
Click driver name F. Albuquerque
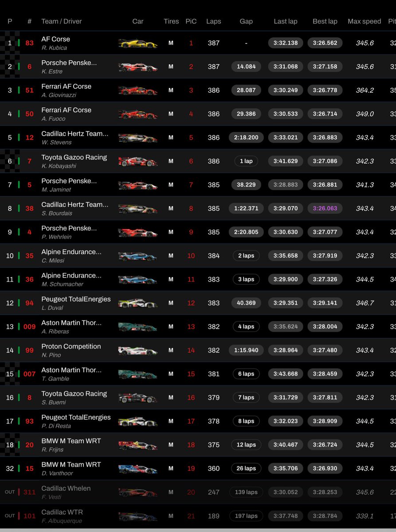coord(63,520)
